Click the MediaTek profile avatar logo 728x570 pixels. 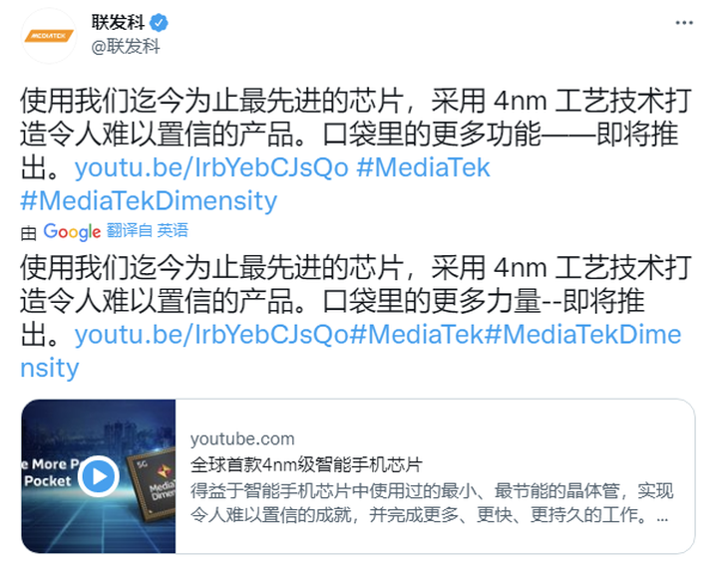(x=49, y=36)
